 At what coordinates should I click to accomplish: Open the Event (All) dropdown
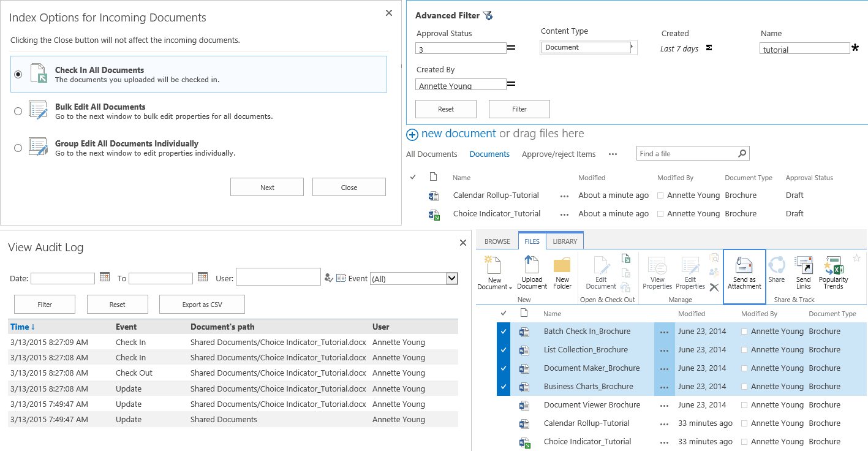[414, 279]
